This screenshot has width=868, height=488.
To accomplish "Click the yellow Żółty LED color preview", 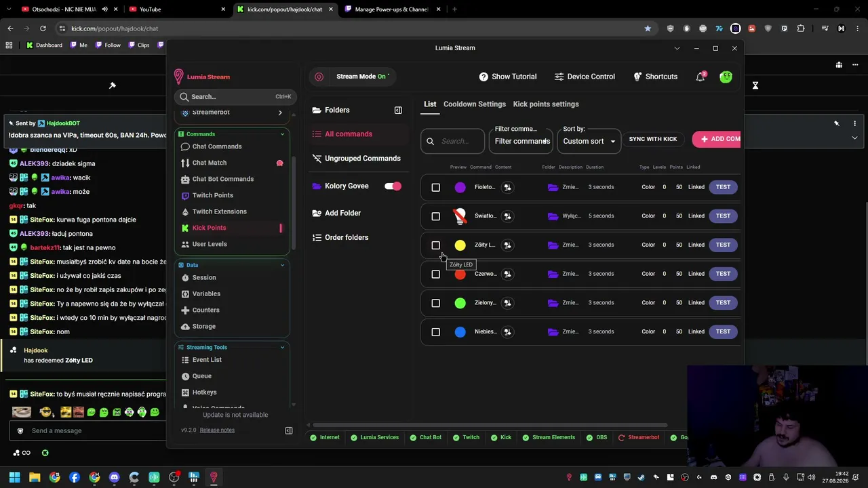I will pyautogui.click(x=460, y=245).
